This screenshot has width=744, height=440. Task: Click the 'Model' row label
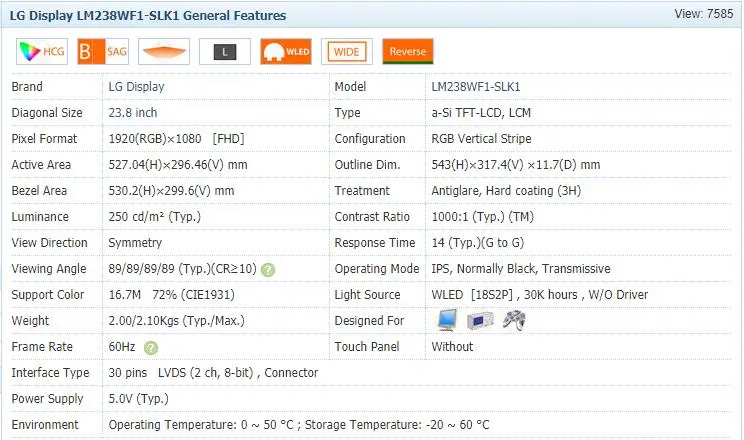350,87
